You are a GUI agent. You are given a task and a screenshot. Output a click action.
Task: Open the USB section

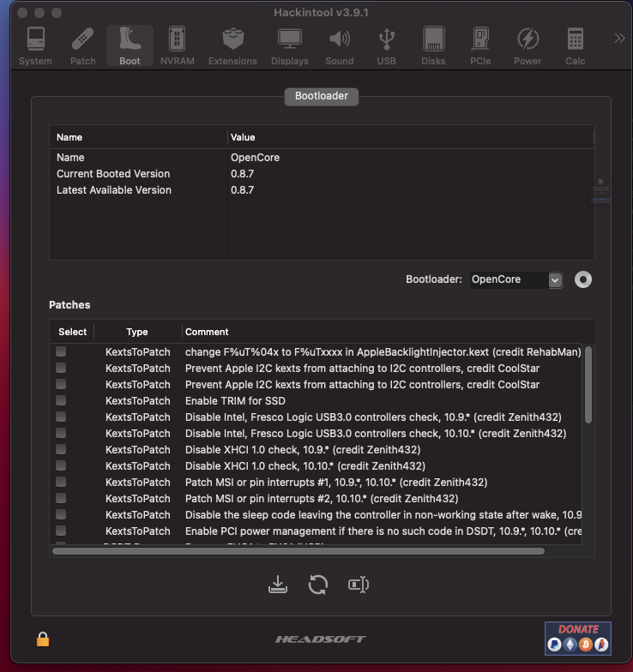pyautogui.click(x=387, y=45)
